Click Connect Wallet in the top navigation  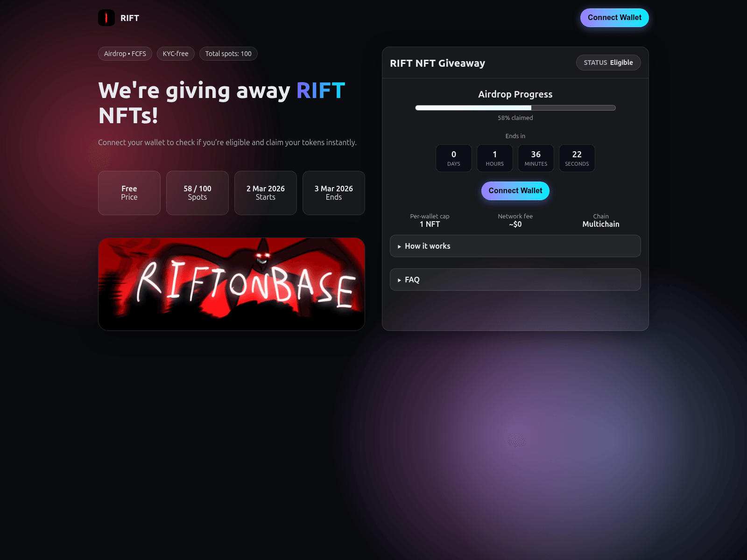tap(614, 17)
